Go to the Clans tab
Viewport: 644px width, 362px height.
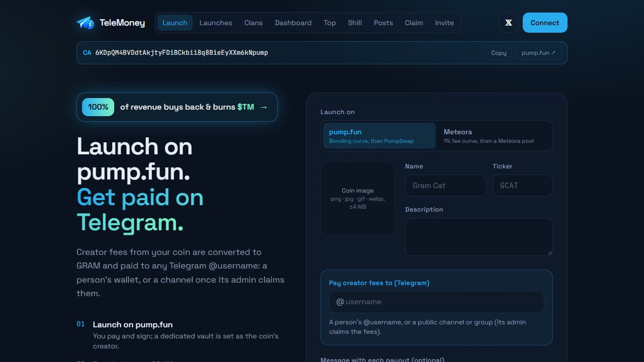(x=254, y=23)
